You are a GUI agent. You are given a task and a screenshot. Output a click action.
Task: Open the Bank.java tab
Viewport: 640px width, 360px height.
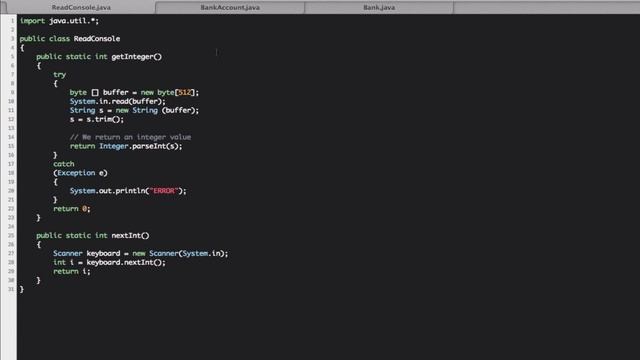[379, 7]
